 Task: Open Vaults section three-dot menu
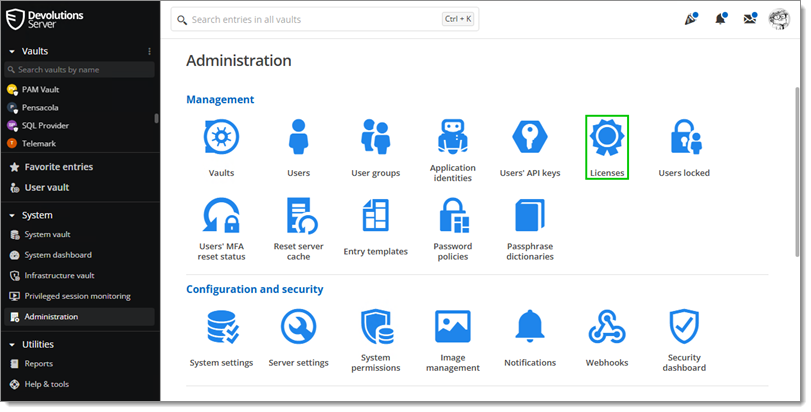[x=150, y=51]
